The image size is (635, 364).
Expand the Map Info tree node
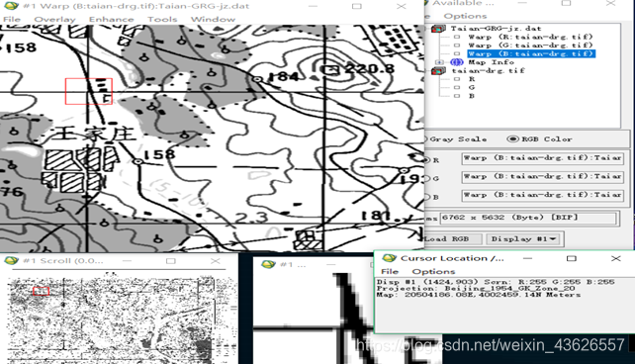[439, 62]
